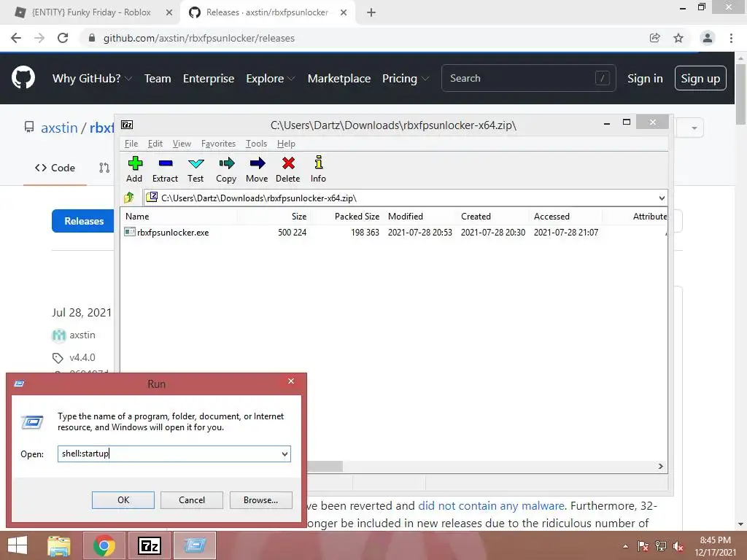Click the red Delete icon in 7-Zip
Image resolution: width=747 pixels, height=560 pixels.
click(287, 169)
